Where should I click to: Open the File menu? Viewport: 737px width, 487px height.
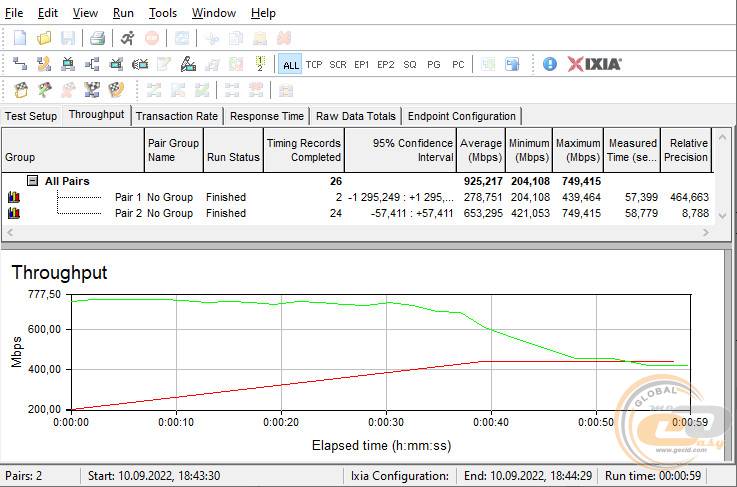point(14,13)
